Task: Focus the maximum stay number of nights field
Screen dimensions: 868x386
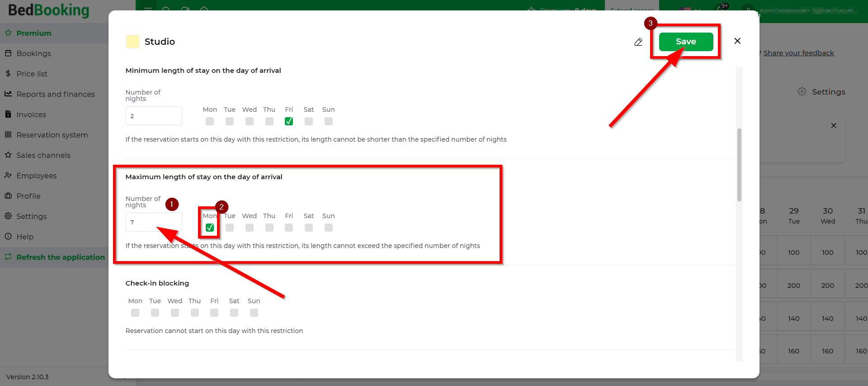Action: tap(154, 222)
